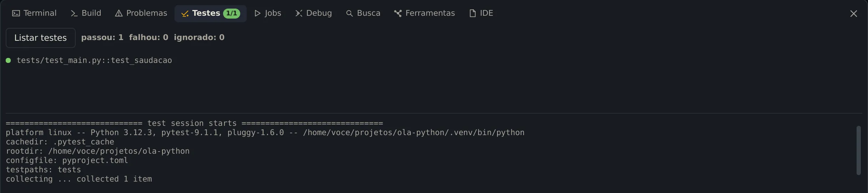Click the 'platform linux' output line
This screenshot has width=868, height=193.
(x=265, y=133)
